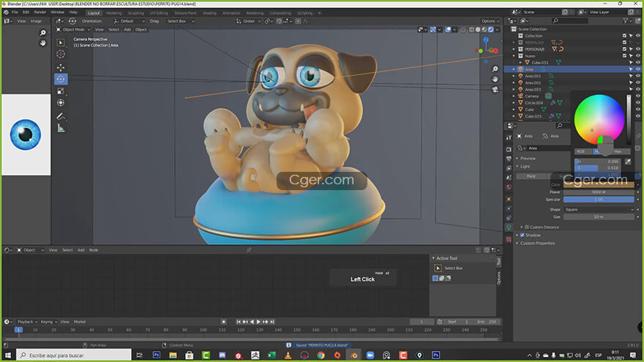644x362 pixels.
Task: Disable the Shadow checkbox
Action: click(523, 235)
